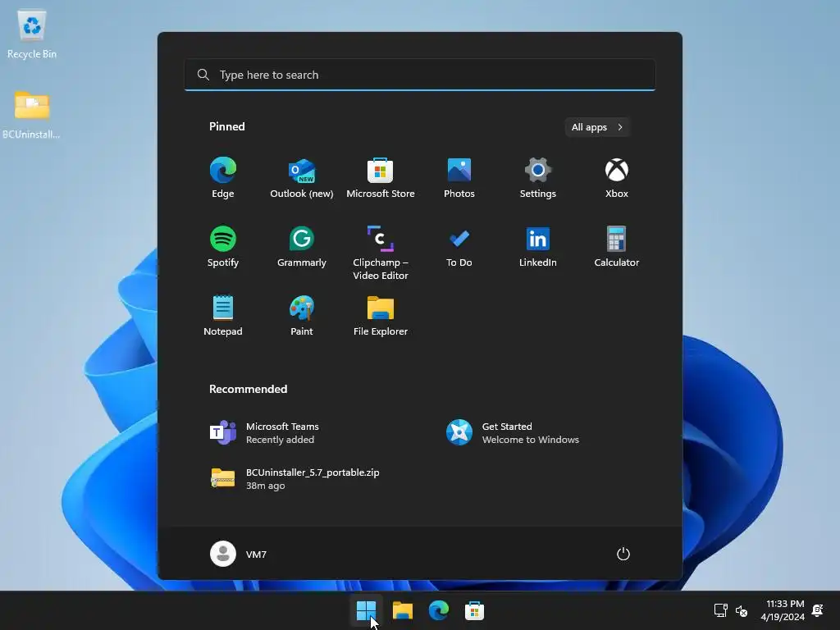This screenshot has width=840, height=630.
Task: Open Microsoft Store from the taskbar
Action: pos(474,610)
